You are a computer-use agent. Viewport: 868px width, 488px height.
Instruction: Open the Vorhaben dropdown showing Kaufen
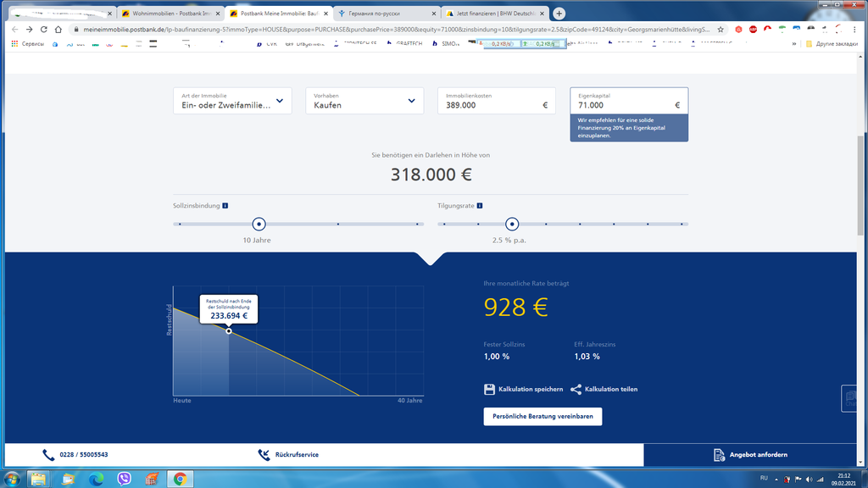[364, 101]
